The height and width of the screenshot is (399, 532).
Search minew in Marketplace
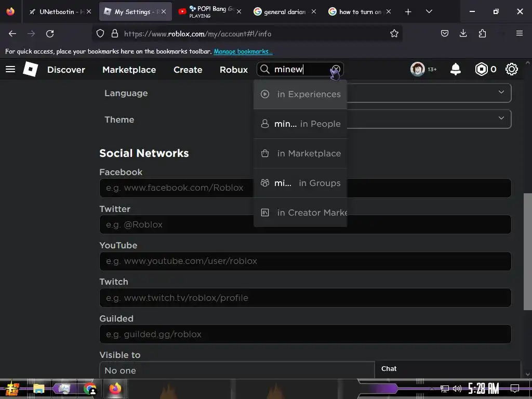pos(300,153)
